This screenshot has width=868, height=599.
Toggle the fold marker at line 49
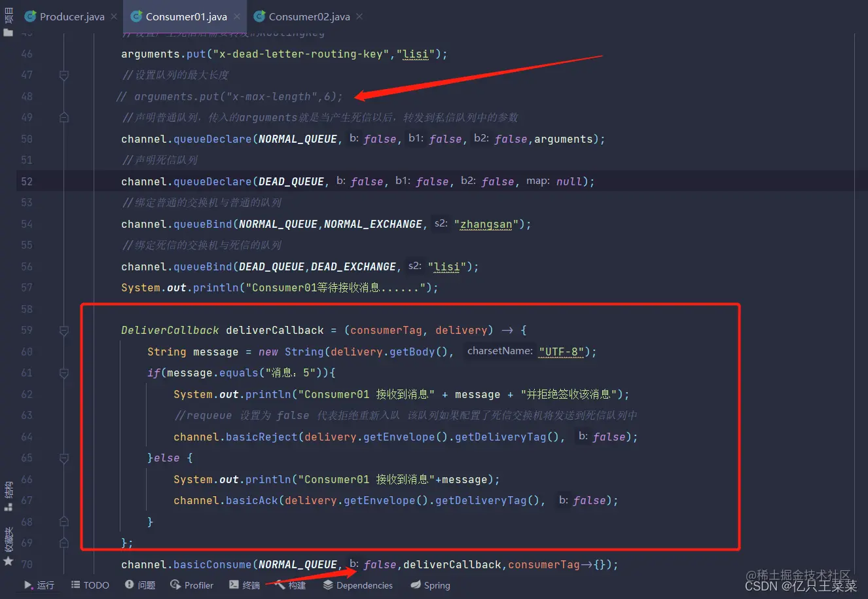pos(64,118)
